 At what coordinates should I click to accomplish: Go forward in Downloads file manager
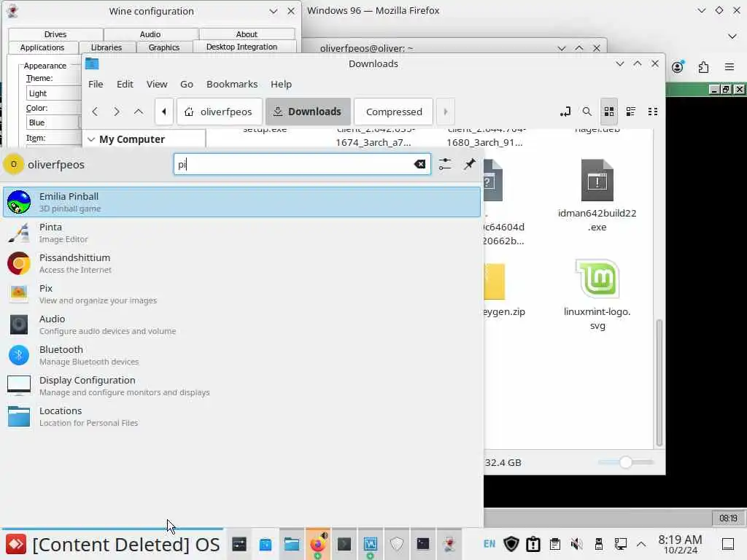(117, 112)
